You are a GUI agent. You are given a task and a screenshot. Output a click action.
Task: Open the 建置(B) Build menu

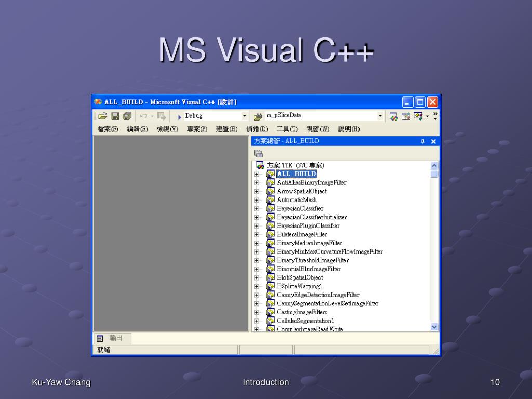point(227,129)
